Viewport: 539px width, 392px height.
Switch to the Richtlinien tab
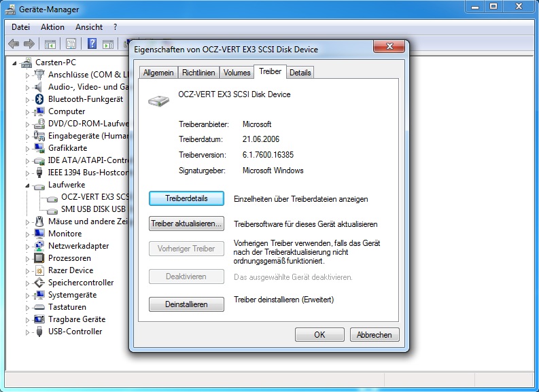[x=198, y=73]
